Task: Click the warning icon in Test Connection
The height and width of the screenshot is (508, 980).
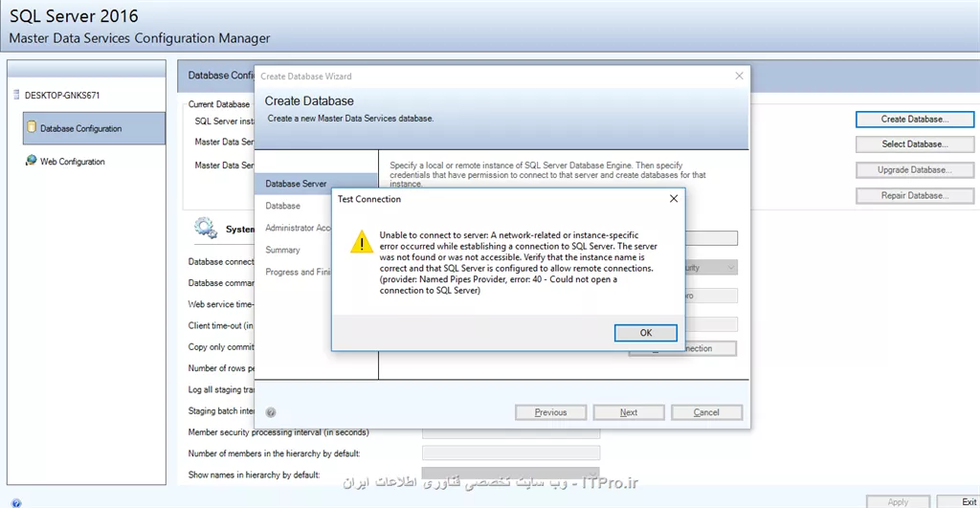Action: coord(361,242)
